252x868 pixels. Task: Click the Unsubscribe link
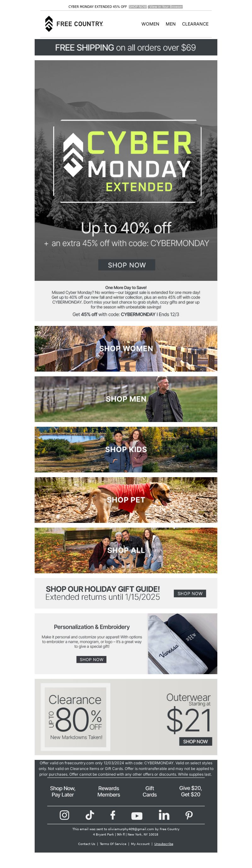pyautogui.click(x=164, y=844)
